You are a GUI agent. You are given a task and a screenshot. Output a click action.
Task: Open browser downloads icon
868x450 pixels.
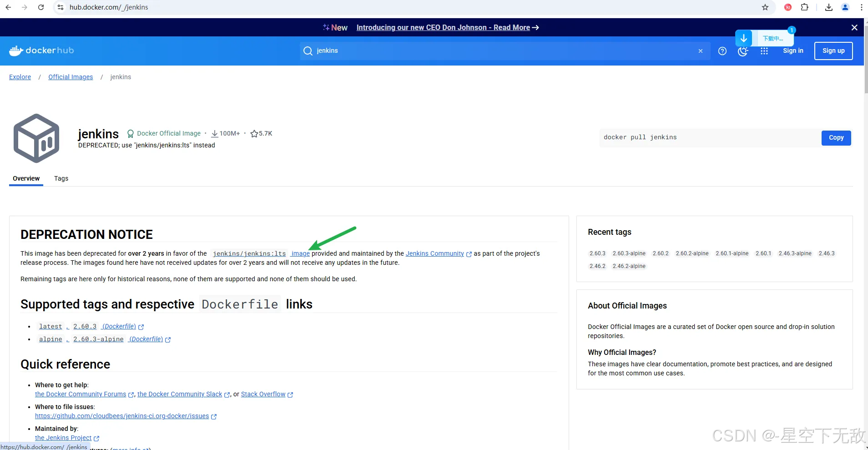[829, 7]
